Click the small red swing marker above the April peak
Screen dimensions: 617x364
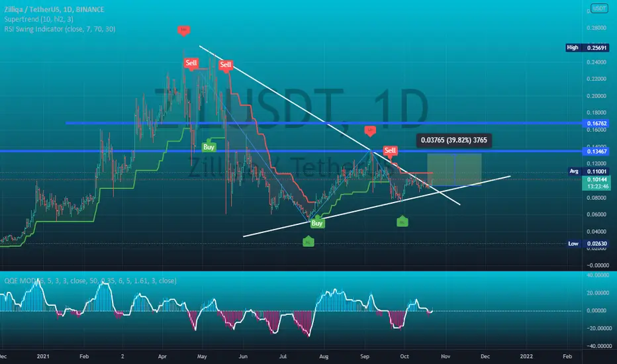click(x=183, y=30)
